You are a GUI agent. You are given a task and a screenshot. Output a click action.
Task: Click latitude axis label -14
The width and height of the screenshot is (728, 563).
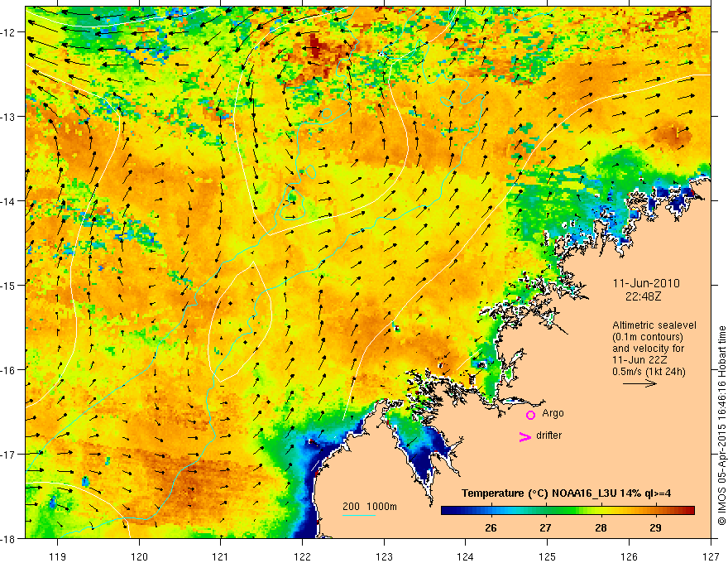tap(9, 201)
